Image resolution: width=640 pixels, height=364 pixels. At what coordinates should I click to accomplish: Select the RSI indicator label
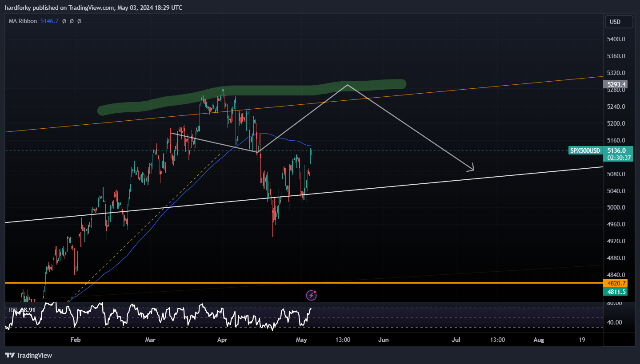tap(13, 309)
